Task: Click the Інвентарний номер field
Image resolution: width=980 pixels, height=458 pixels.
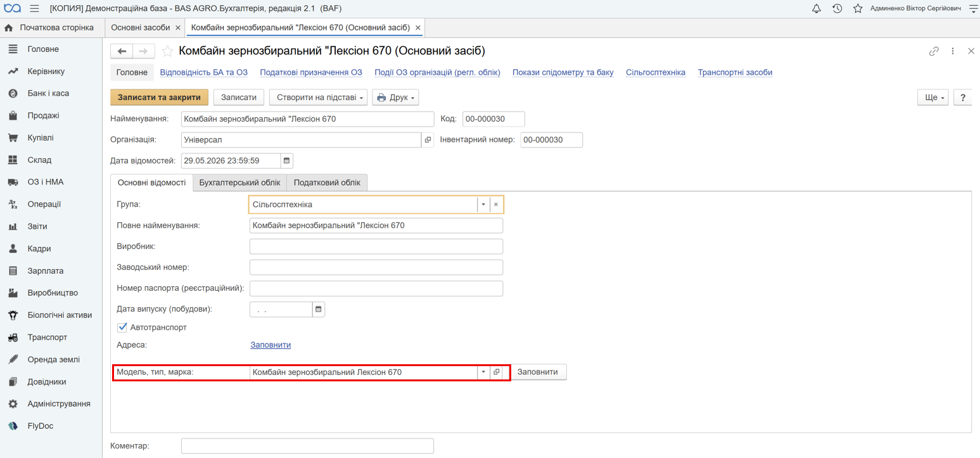Action: click(x=551, y=140)
